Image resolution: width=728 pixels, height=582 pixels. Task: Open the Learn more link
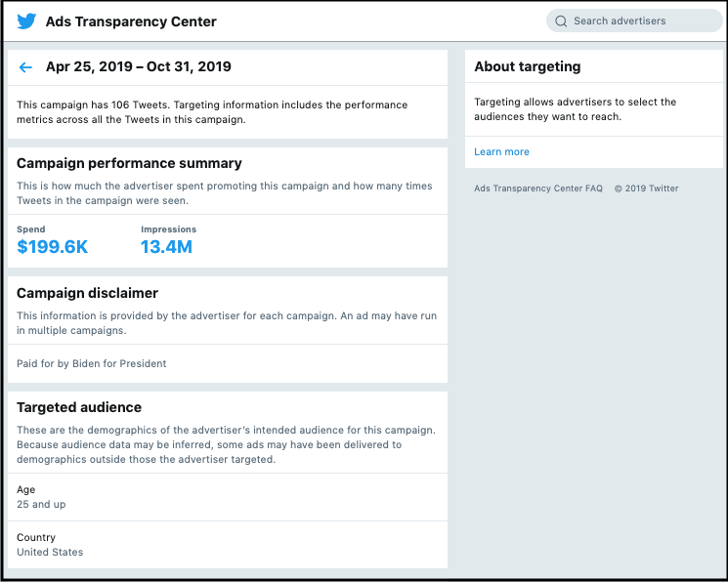click(501, 152)
